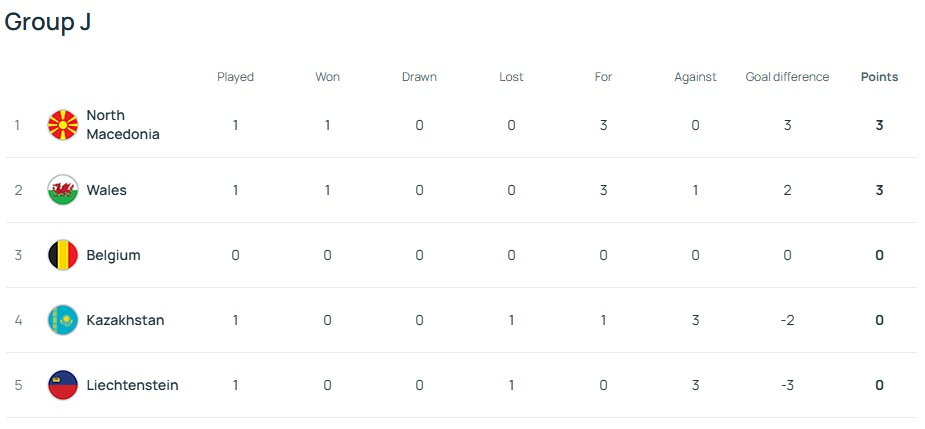Image resolution: width=925 pixels, height=429 pixels.
Task: Click the Wales flag icon
Action: coord(63,190)
